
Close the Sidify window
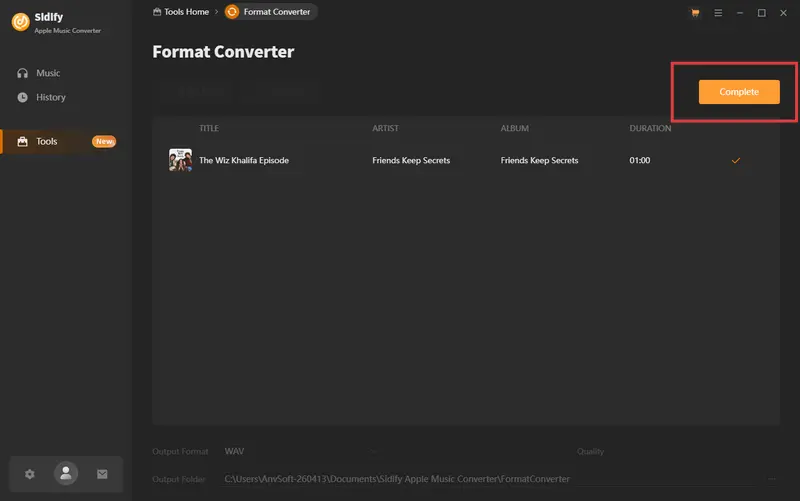783,13
